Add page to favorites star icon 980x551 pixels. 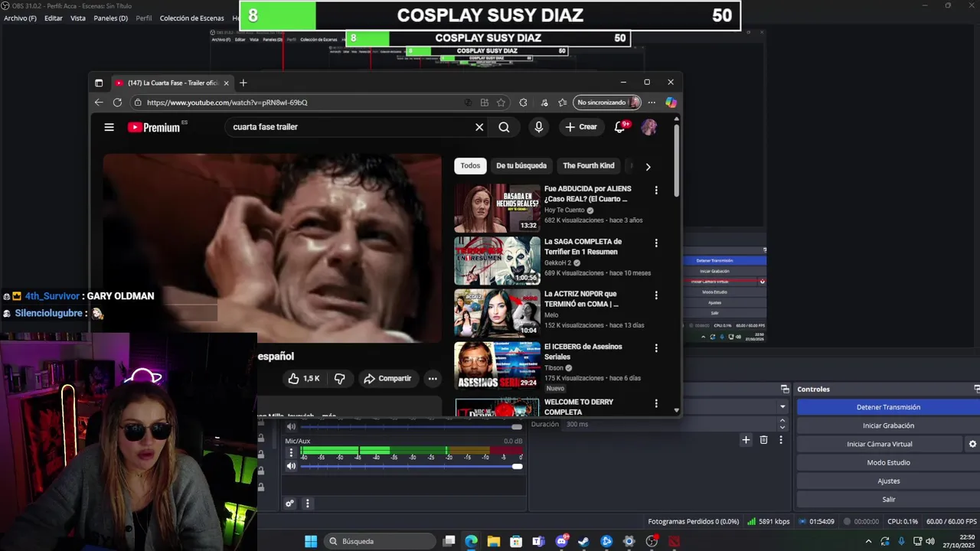(x=501, y=103)
